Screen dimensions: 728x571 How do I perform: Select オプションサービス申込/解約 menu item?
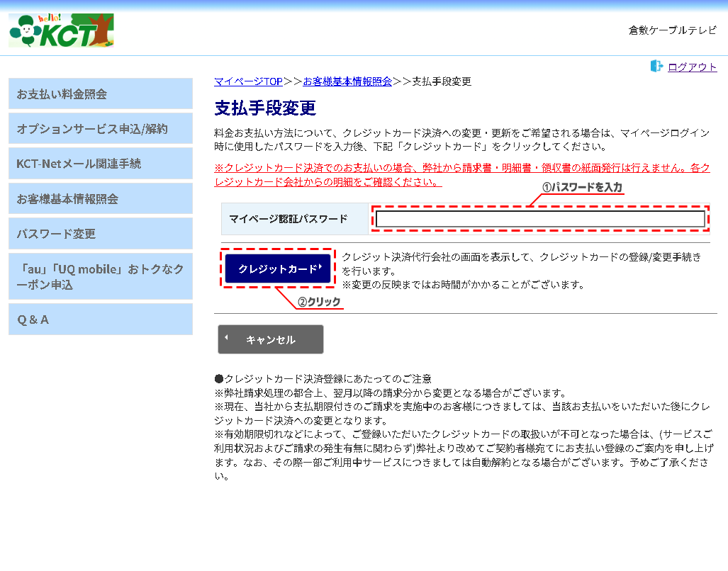tap(100, 128)
